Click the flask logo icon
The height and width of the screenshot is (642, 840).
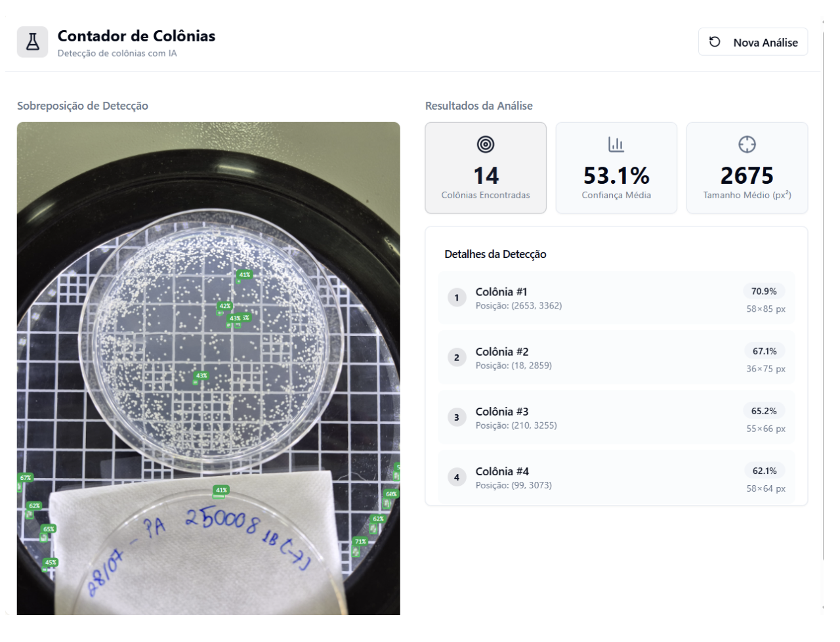pos(32,42)
